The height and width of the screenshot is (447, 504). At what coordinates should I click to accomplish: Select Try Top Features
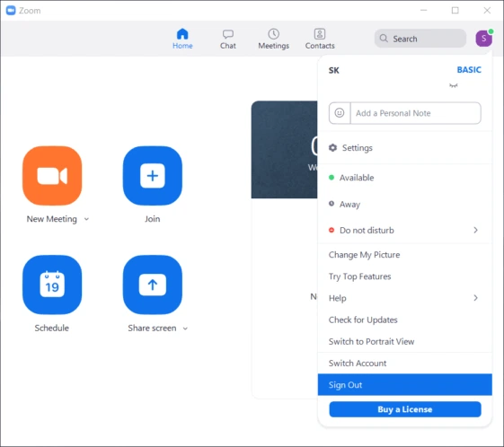click(404, 276)
